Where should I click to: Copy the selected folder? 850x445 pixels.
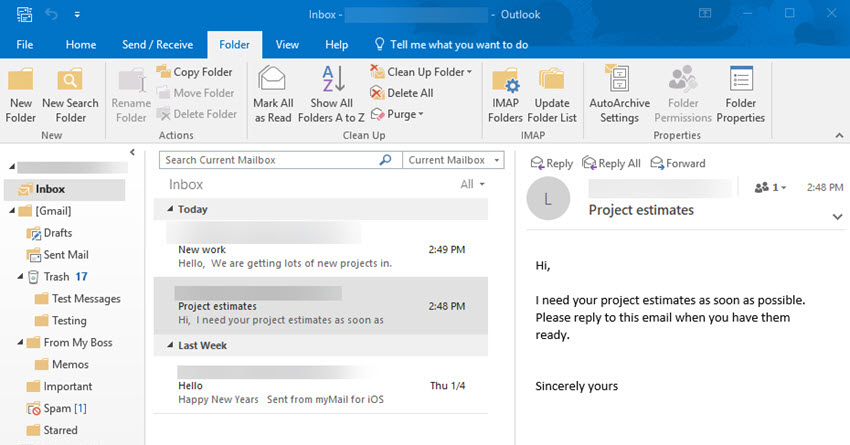195,72
